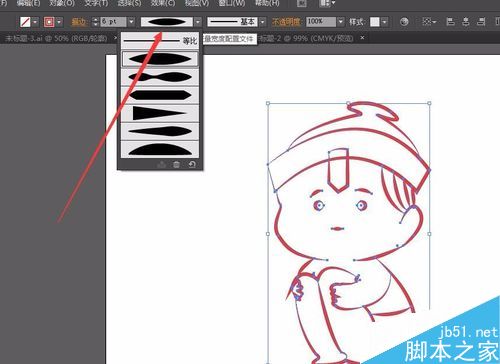
Task: Click the Bridge icon beside the help menu
Action: click(302, 3)
